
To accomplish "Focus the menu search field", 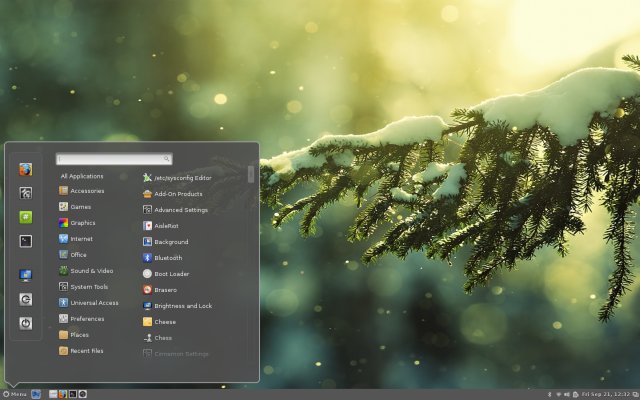I will click(x=114, y=159).
